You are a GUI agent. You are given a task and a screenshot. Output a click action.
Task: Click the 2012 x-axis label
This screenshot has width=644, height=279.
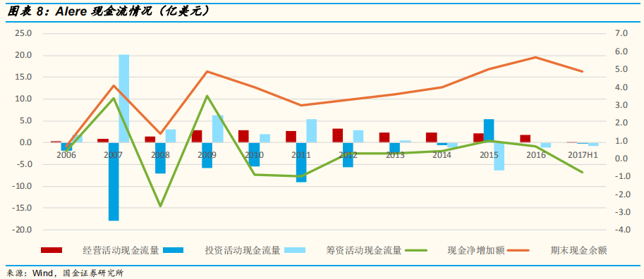pos(348,155)
